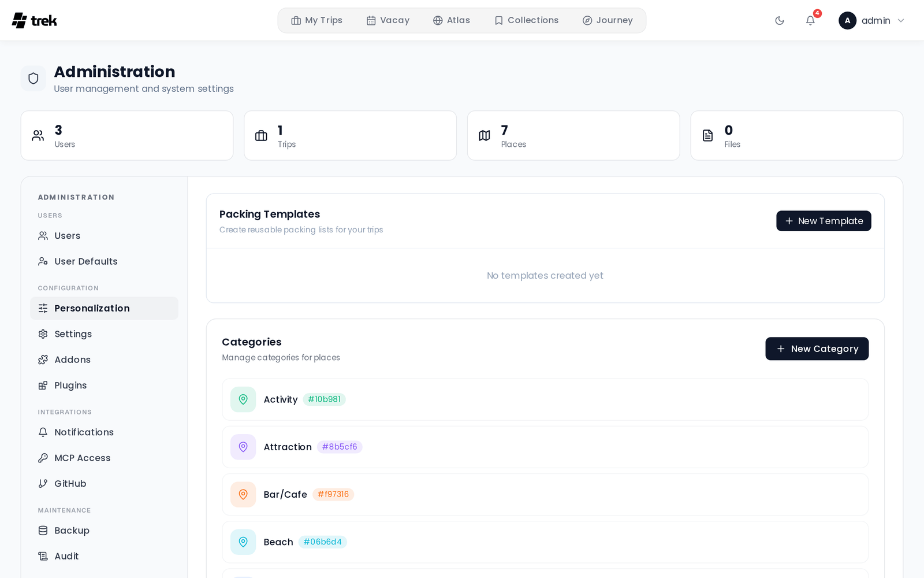Click the 3 Users stat card
The height and width of the screenshot is (578, 924).
click(x=127, y=136)
